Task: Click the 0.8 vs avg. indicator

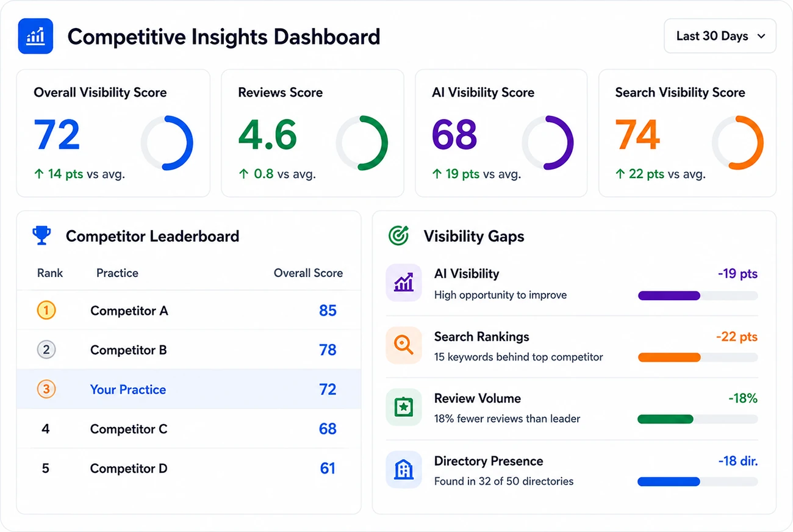Action: point(277,174)
